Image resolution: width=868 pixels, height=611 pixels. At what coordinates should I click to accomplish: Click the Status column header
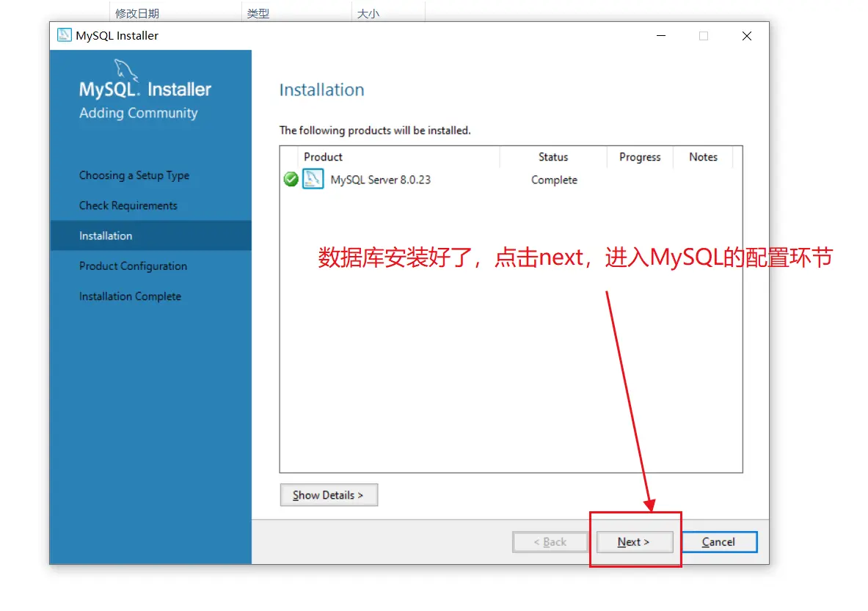point(553,157)
